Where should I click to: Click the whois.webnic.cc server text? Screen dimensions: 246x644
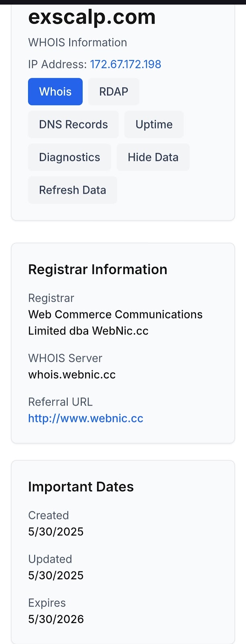[x=72, y=375]
